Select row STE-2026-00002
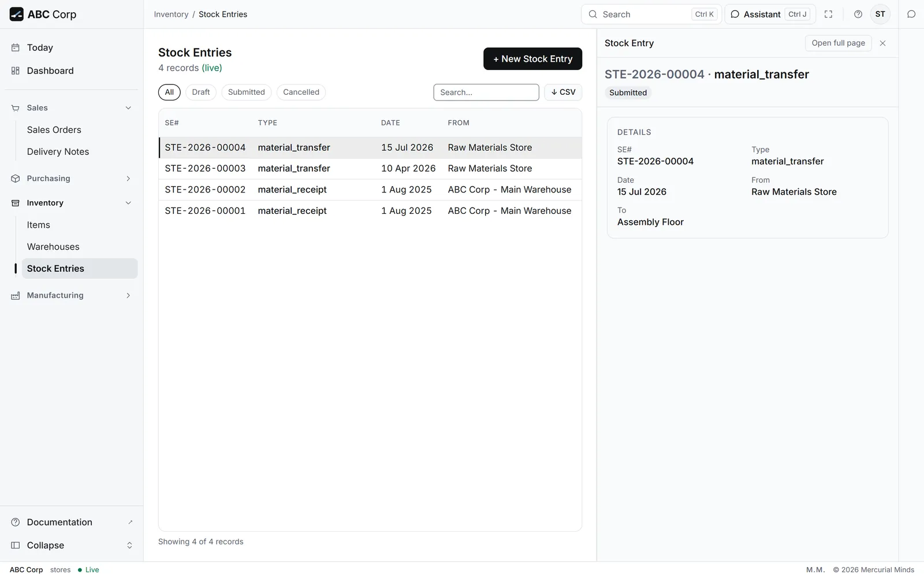The width and height of the screenshot is (924, 578). [370, 190]
